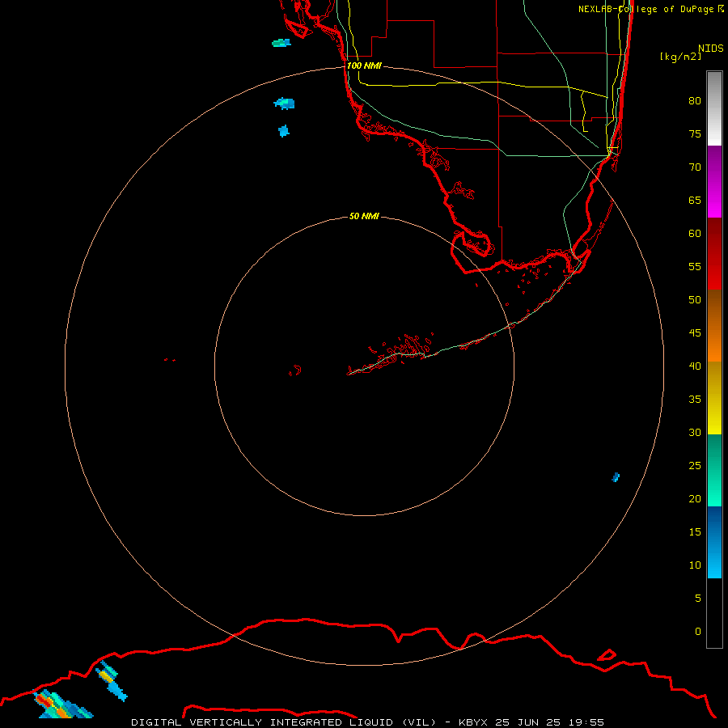728x728 pixels.
Task: Click the Marquesas Keys outline west of Key West
Action: click(295, 370)
